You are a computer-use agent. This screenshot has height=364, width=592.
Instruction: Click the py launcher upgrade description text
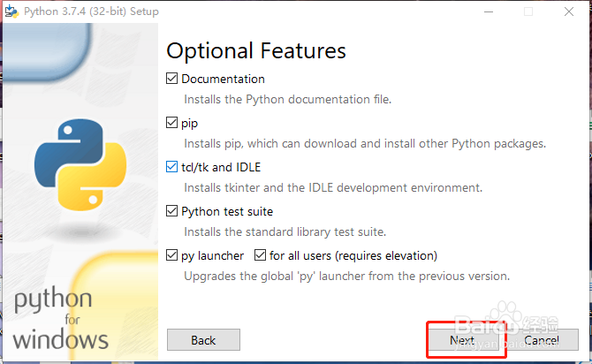coord(346,276)
